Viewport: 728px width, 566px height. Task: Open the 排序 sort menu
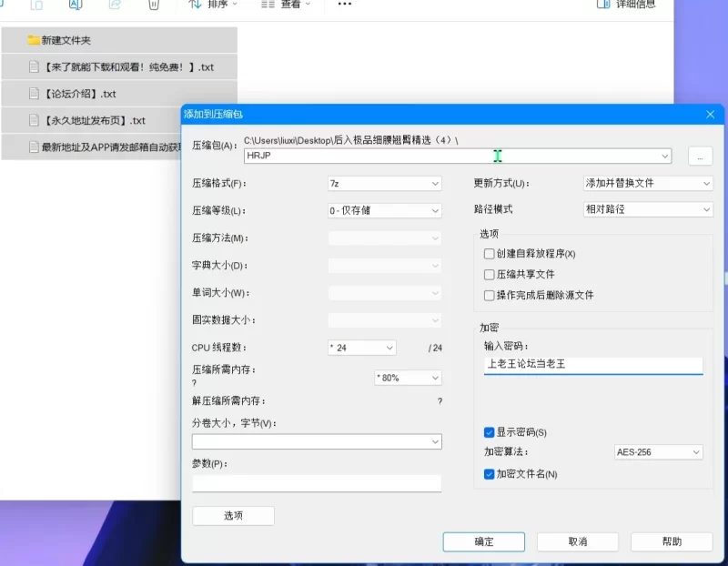[213, 5]
